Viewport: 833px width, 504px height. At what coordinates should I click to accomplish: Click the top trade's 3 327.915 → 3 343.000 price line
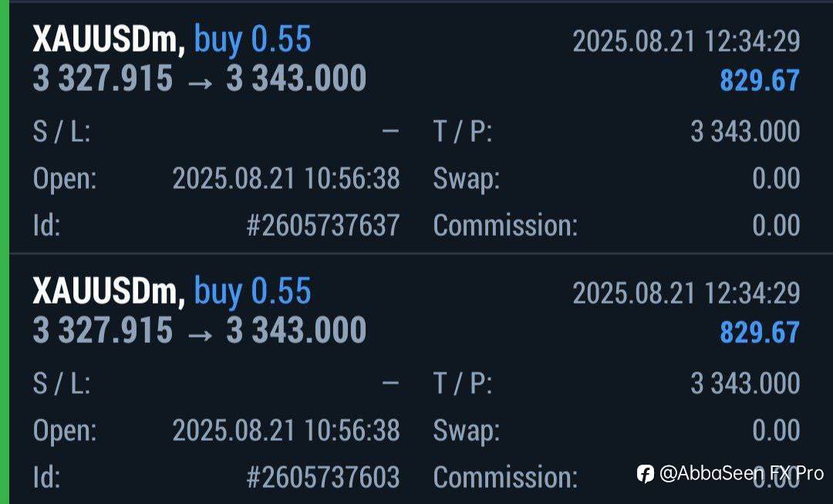click(199, 79)
